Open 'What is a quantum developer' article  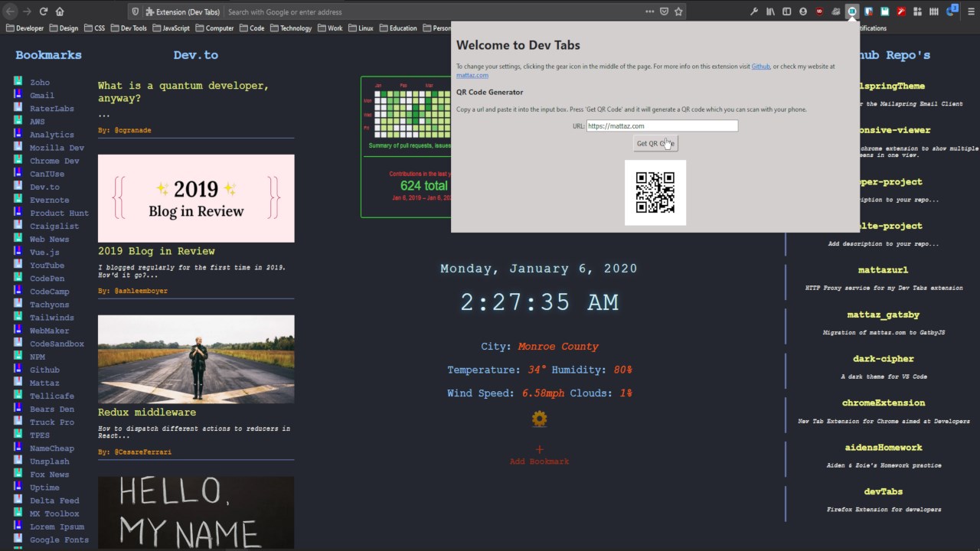click(x=183, y=92)
